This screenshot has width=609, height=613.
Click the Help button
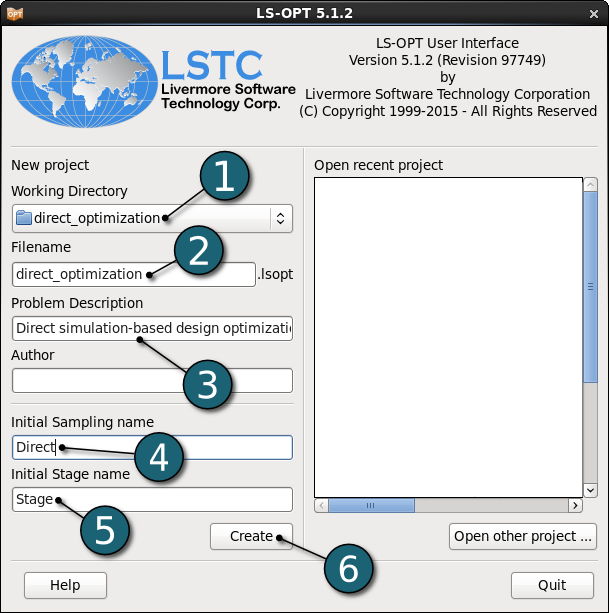[65, 585]
